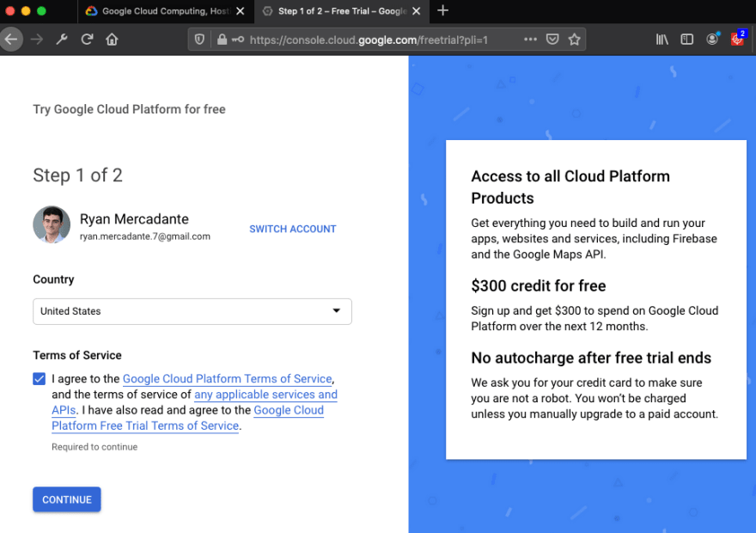Close the Step 1 of 2 Free Trial tab
Viewport: 756px width, 533px height.
pyautogui.click(x=417, y=11)
